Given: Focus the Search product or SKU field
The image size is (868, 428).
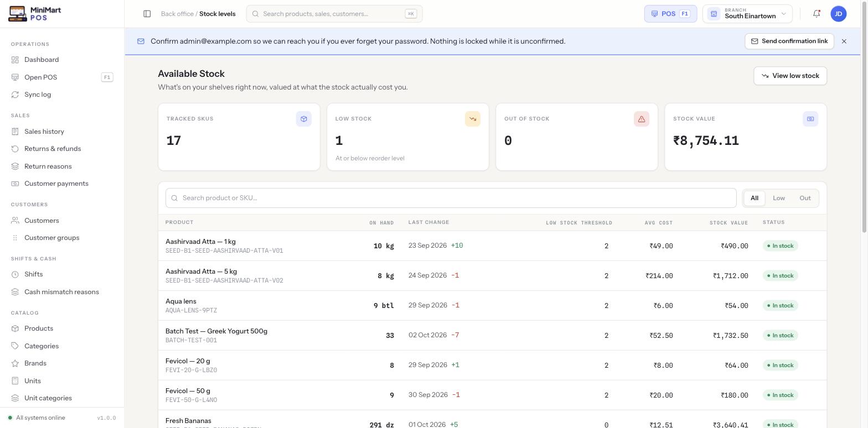Looking at the screenshot, I should click(451, 198).
